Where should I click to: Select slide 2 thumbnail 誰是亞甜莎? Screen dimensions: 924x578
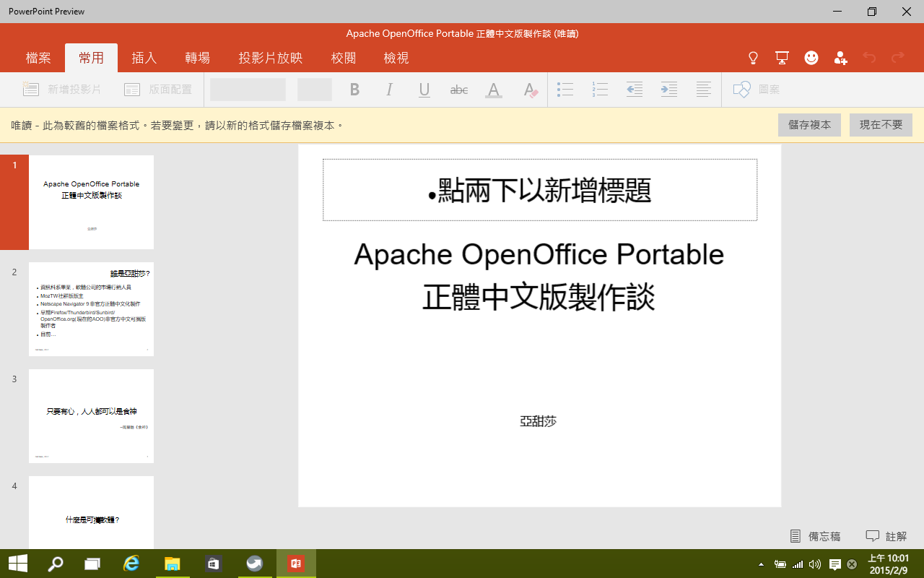pyautogui.click(x=91, y=309)
